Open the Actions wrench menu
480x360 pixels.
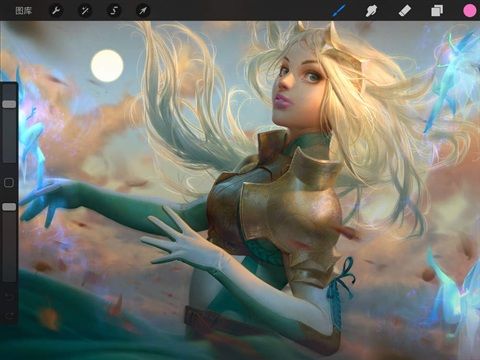pos(56,11)
